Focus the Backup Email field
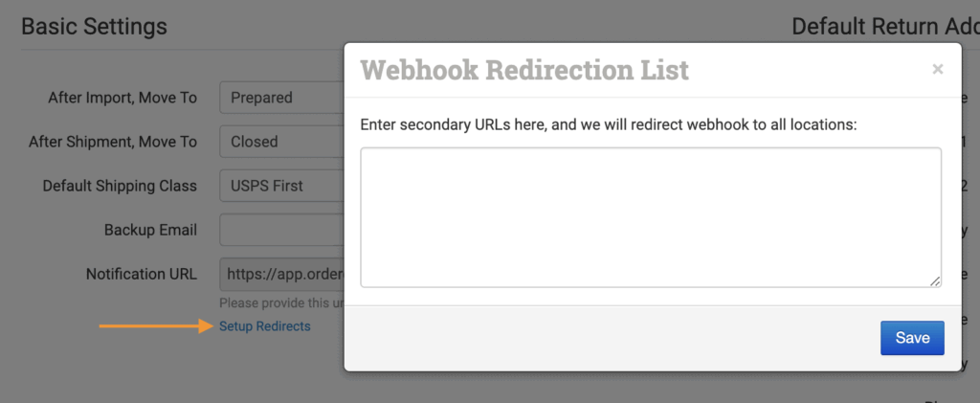The height and width of the screenshot is (403, 980). coord(281,230)
